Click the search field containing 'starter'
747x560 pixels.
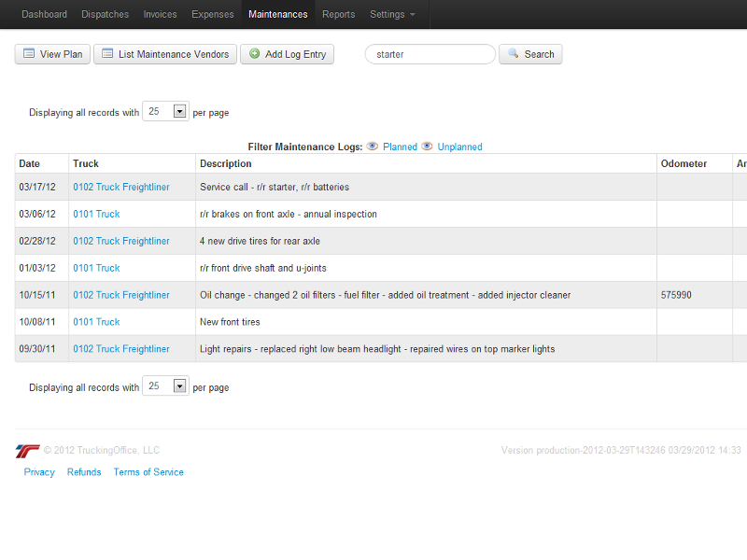430,54
